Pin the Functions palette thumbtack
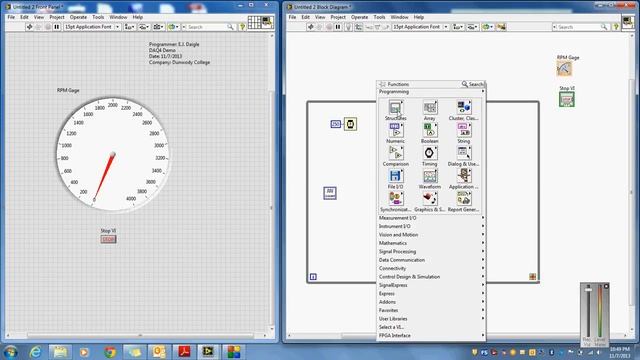Viewport: 640px width, 360px height. [382, 84]
